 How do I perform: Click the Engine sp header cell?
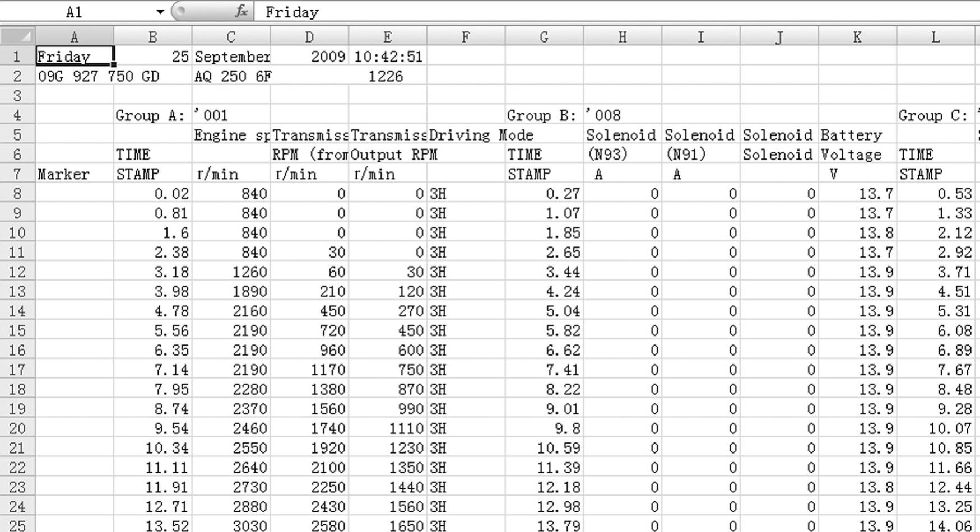[x=231, y=135]
